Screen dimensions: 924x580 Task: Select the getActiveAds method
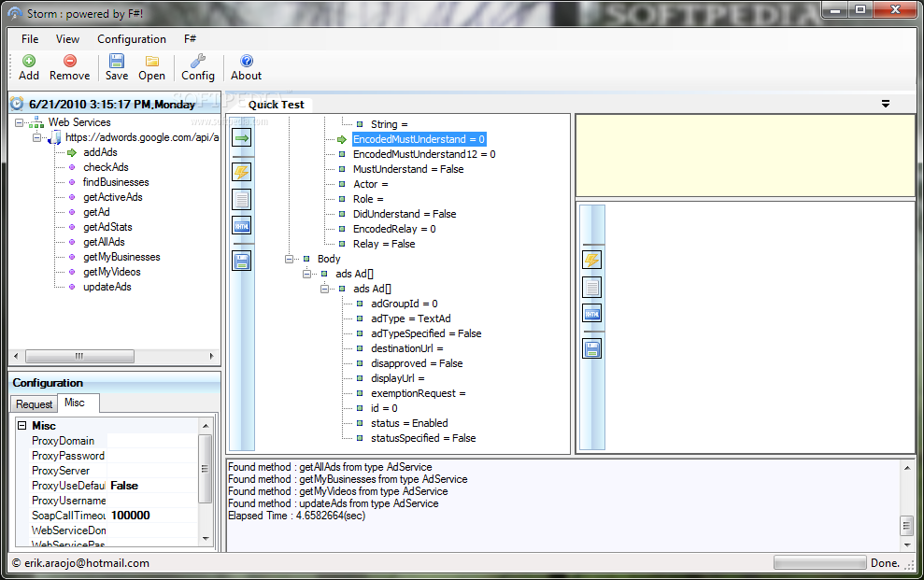coord(113,197)
